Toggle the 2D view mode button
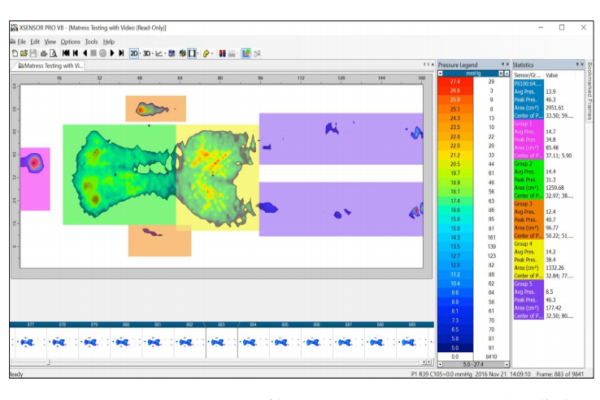The height and width of the screenshot is (400, 600). point(134,52)
